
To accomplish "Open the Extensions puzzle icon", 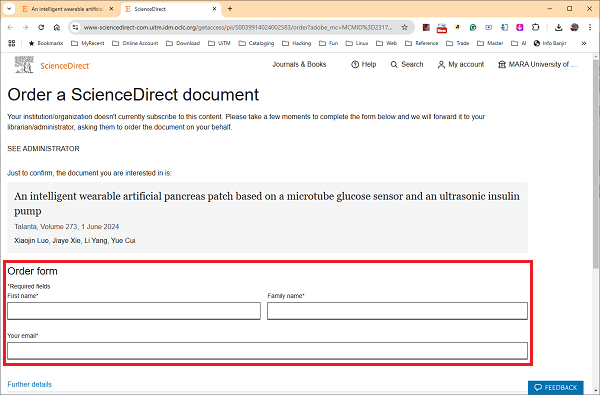I will click(x=535, y=28).
